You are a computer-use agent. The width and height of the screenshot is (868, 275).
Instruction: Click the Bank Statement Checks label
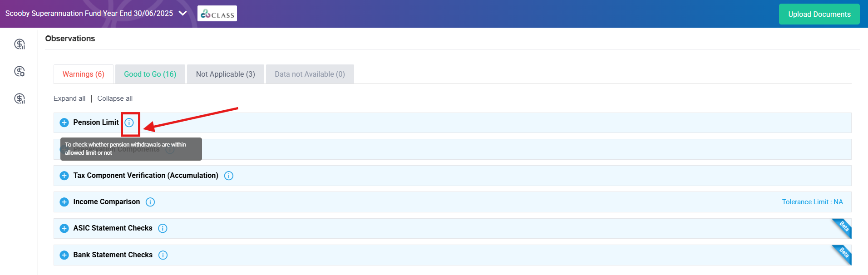click(113, 255)
